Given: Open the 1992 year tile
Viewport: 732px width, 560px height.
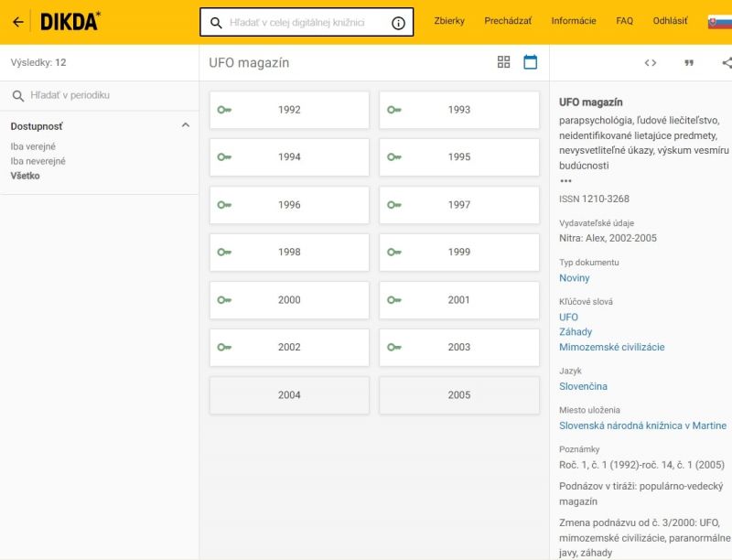Looking at the screenshot, I should coord(289,110).
